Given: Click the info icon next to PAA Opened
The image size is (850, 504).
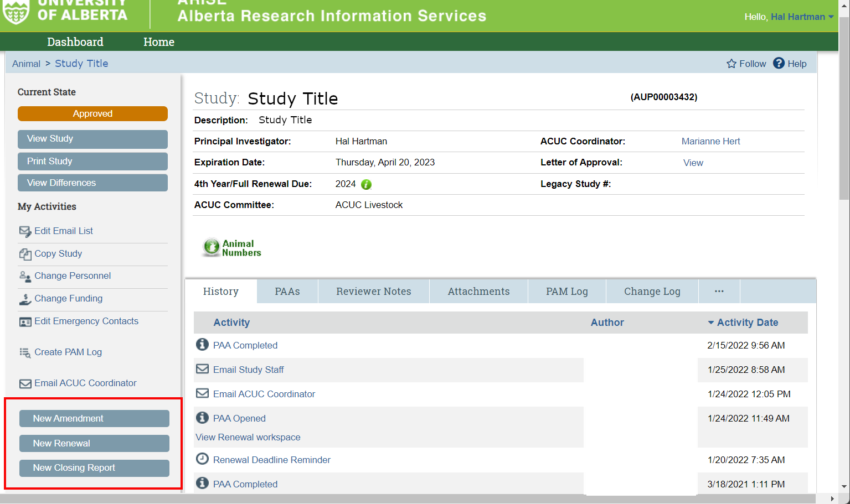Looking at the screenshot, I should click(202, 418).
